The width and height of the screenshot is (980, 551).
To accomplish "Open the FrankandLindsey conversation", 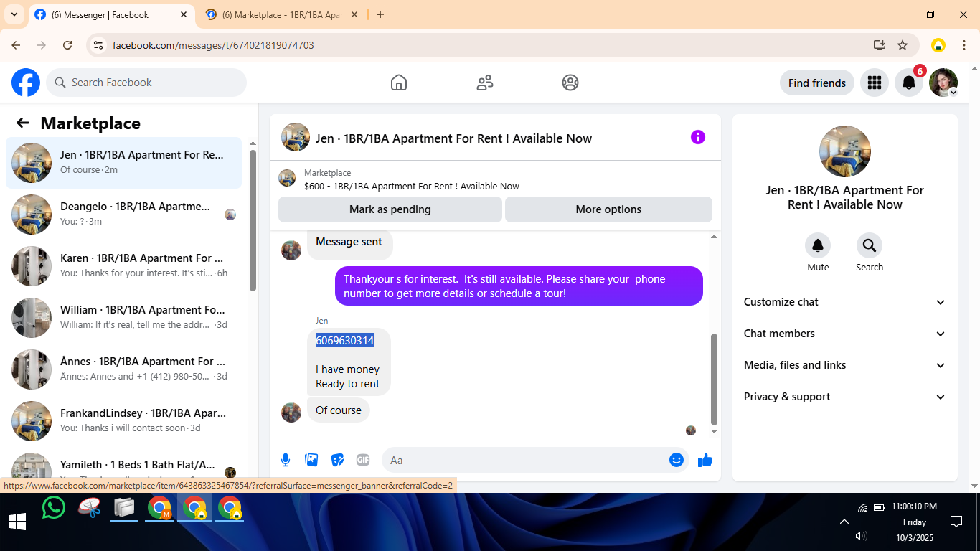I will pos(124,421).
